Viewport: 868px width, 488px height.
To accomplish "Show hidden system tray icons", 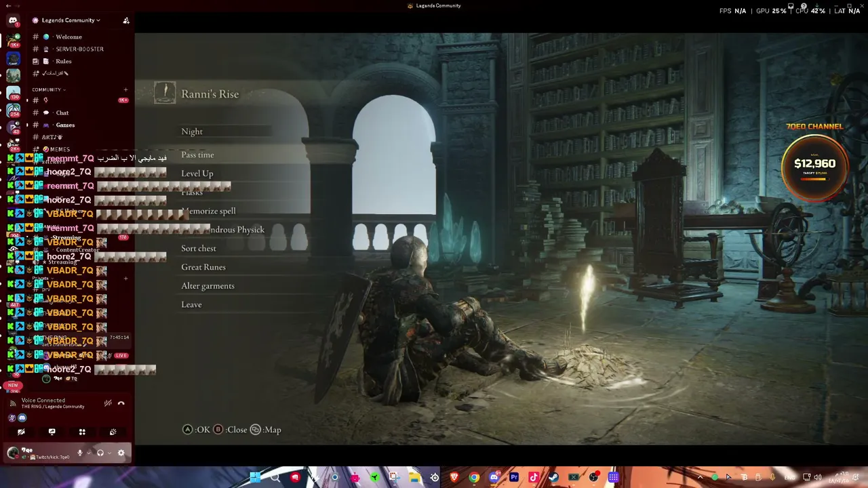I will 700,477.
